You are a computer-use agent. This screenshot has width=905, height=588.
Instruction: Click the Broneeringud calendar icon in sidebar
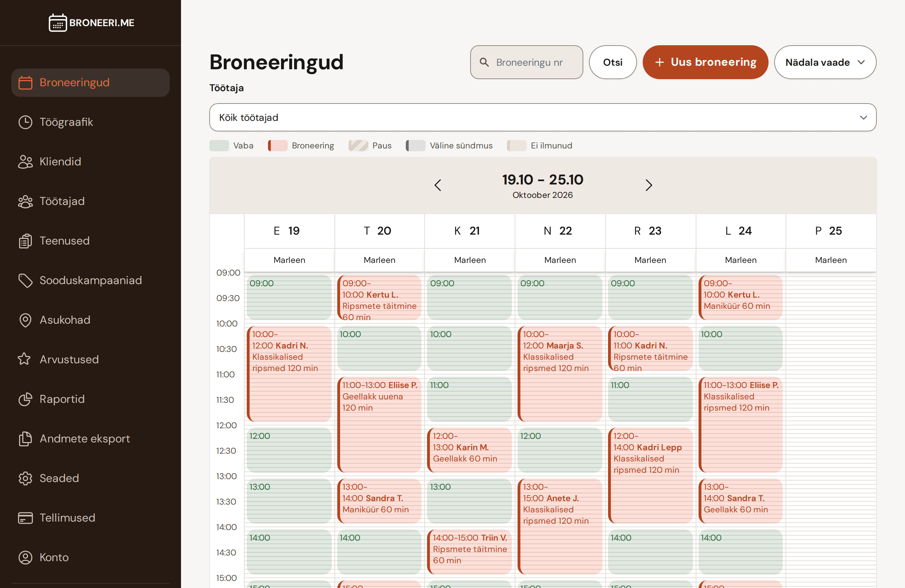[x=25, y=82]
